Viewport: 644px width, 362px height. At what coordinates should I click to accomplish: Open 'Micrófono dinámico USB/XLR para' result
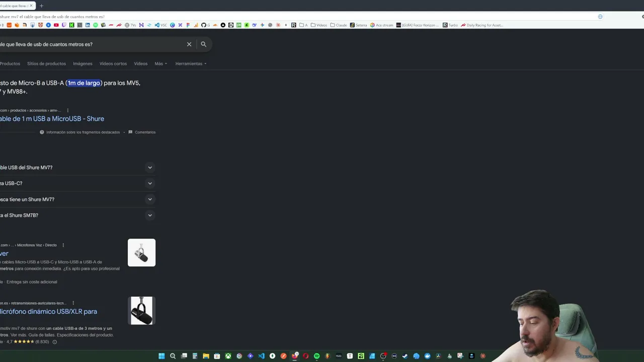point(48,312)
